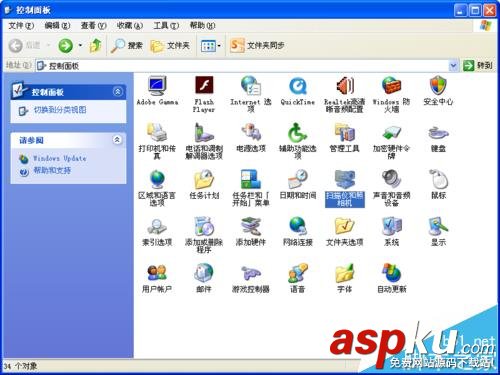Select the highlighted 扫描仪和照相机 icon
The height and width of the screenshot is (375, 500).
coord(345,179)
